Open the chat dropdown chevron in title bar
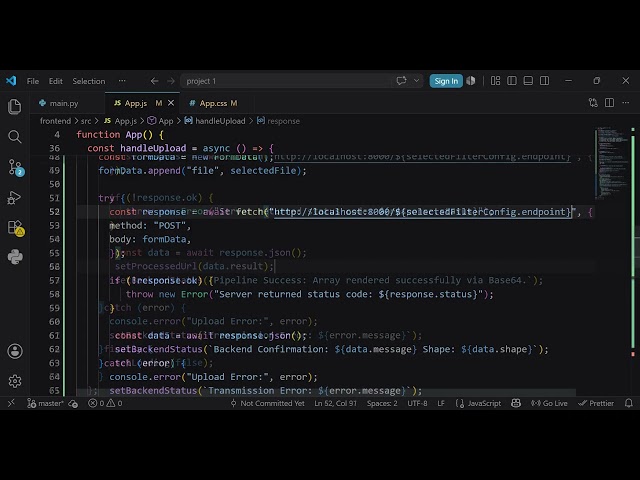 pos(416,81)
